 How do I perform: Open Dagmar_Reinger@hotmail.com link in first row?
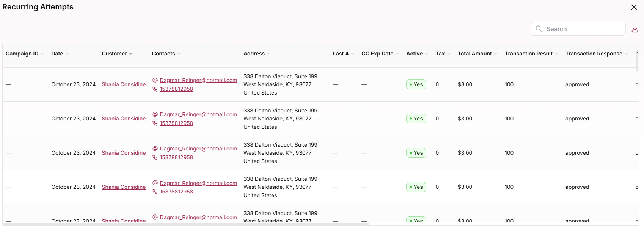coord(198,80)
